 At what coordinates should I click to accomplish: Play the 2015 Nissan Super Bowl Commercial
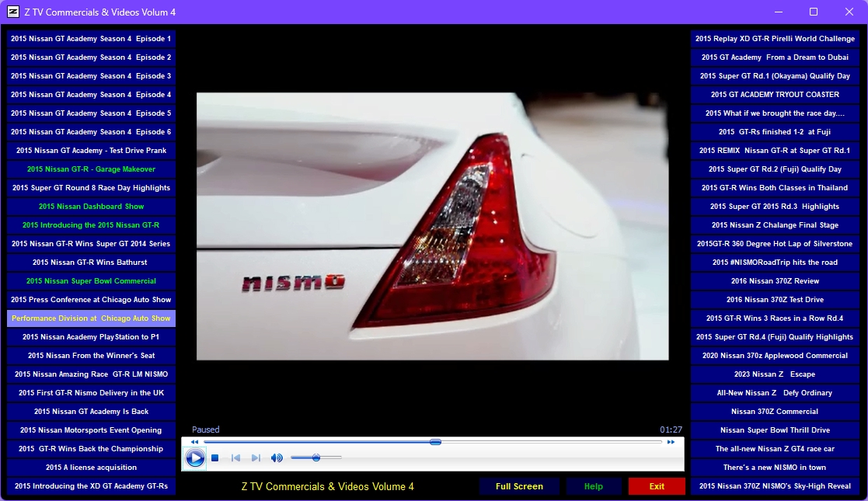click(x=91, y=280)
